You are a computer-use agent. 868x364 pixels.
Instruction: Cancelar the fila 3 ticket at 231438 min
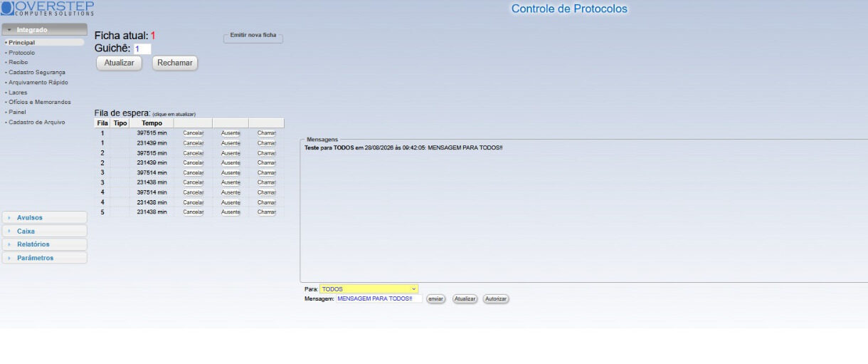[x=193, y=182]
